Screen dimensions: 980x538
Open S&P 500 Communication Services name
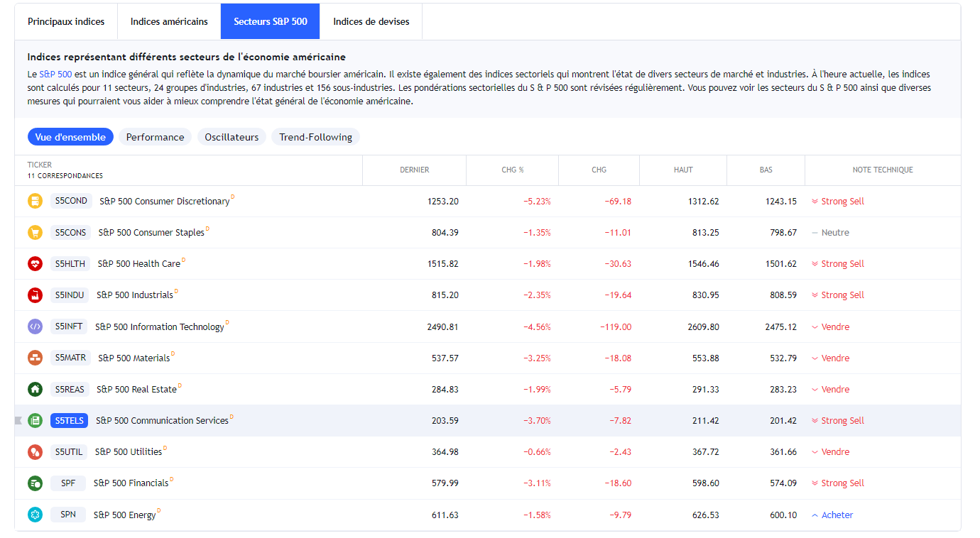[163, 421]
